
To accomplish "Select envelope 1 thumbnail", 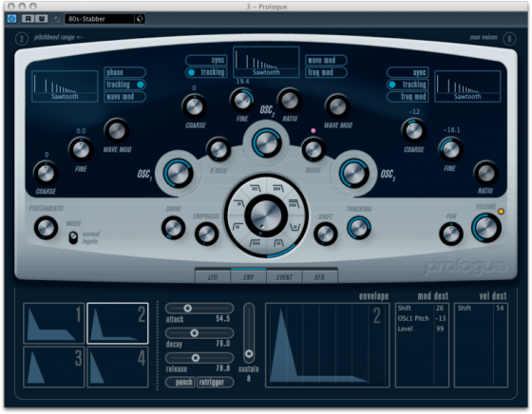I will [54, 323].
